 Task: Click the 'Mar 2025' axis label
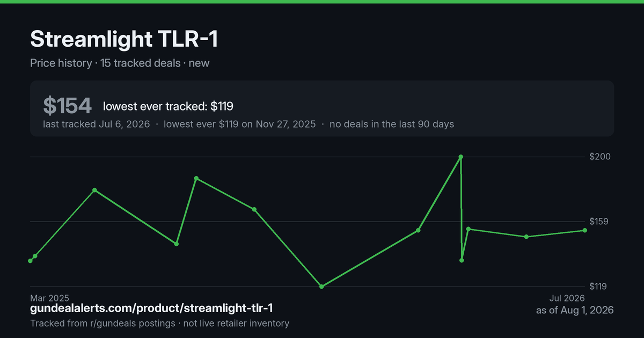click(49, 298)
